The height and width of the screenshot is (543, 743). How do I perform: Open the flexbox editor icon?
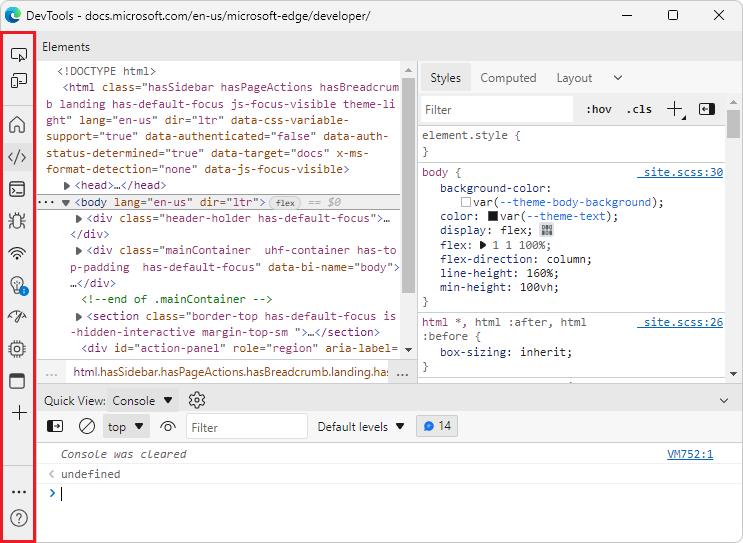click(x=547, y=230)
